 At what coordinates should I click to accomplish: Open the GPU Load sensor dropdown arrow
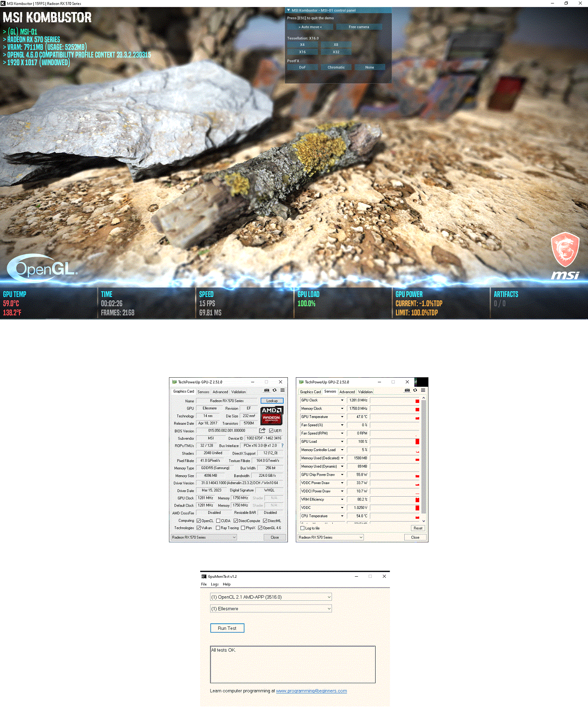pyautogui.click(x=342, y=442)
